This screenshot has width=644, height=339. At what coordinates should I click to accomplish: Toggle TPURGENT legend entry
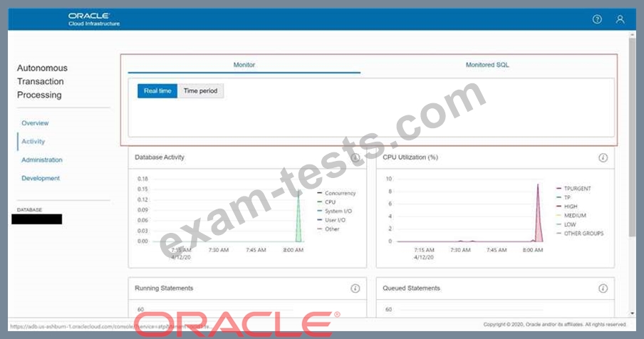point(573,189)
